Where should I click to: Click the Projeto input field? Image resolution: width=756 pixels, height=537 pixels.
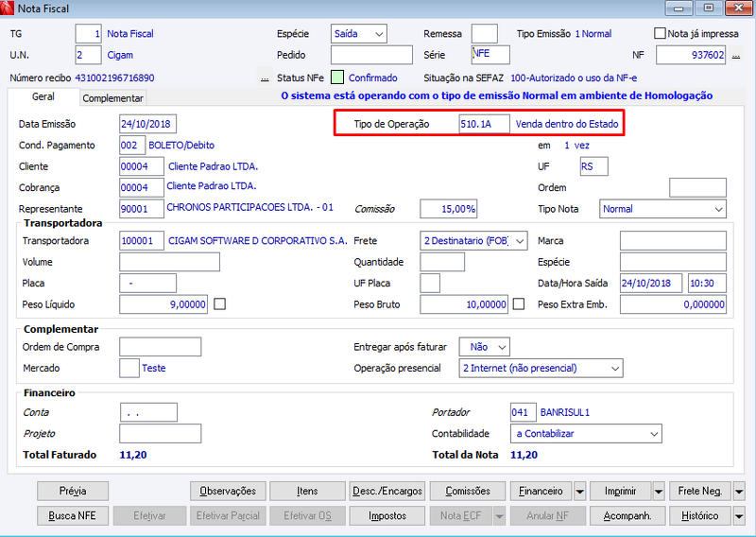click(x=161, y=434)
